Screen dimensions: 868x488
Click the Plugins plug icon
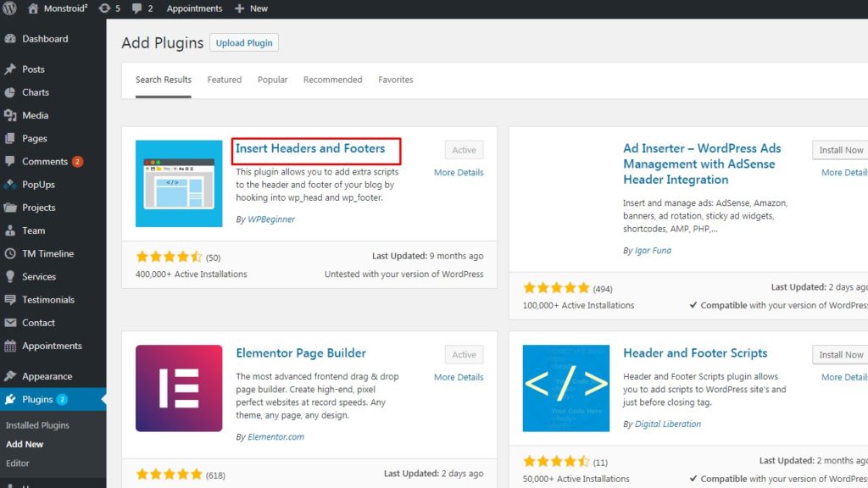pos(10,399)
